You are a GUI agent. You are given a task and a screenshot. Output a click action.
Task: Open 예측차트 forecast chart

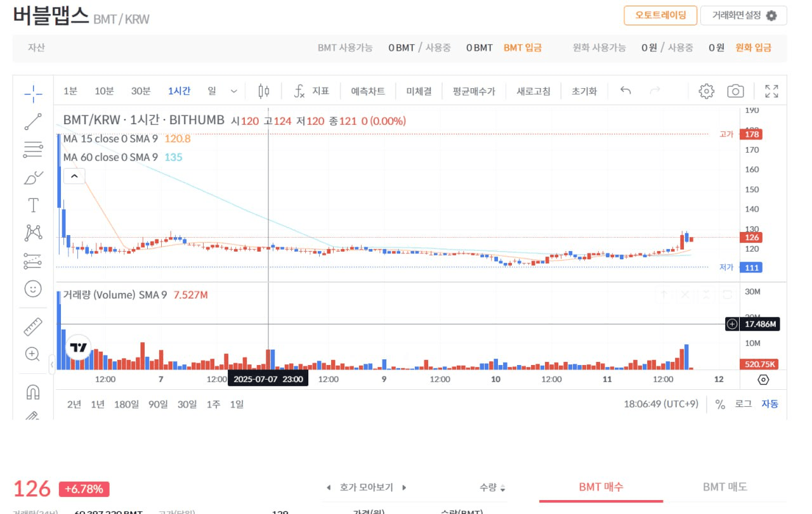368,91
